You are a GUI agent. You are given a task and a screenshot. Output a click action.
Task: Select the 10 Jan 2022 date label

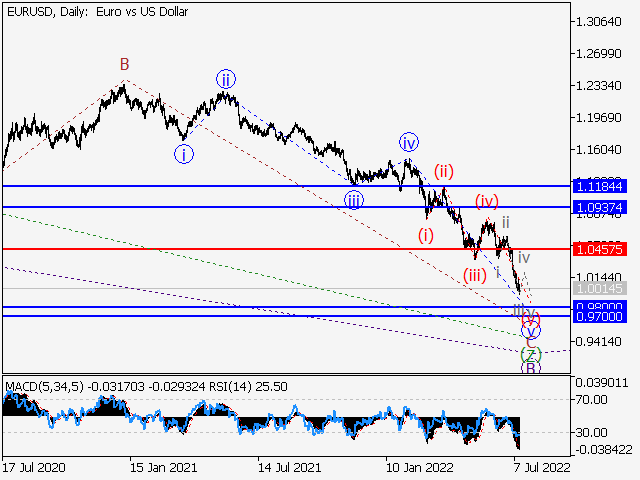(x=420, y=467)
